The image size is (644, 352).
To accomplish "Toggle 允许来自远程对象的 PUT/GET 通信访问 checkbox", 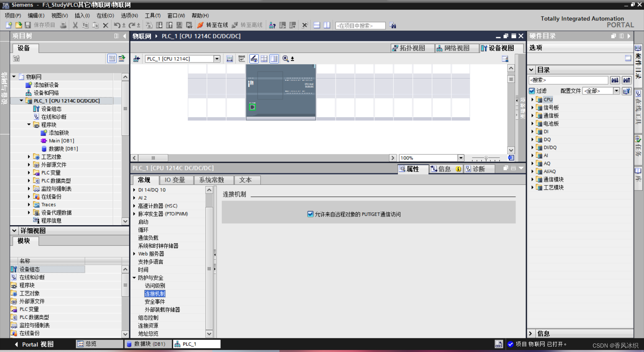I will click(x=310, y=214).
